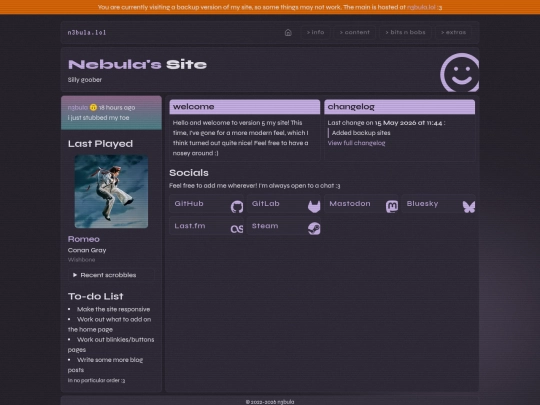
Task: Open the > content menu
Action: (x=354, y=32)
